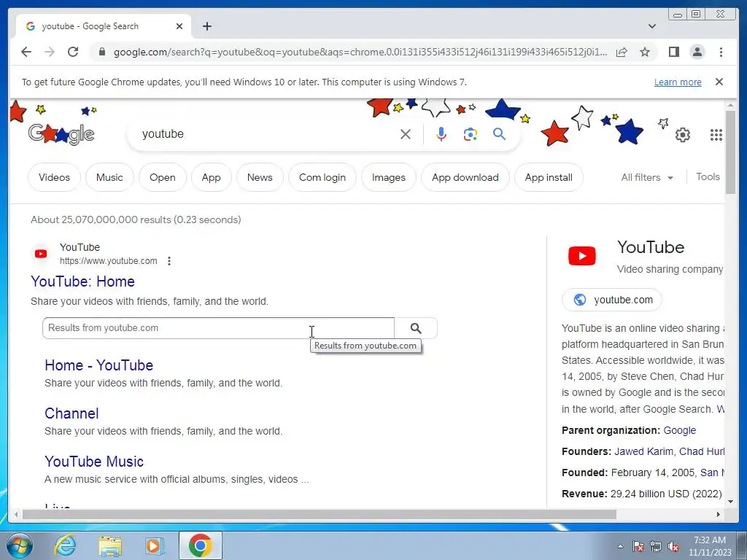This screenshot has width=747, height=560.
Task: Click the browser forward arrow
Action: pos(50,52)
